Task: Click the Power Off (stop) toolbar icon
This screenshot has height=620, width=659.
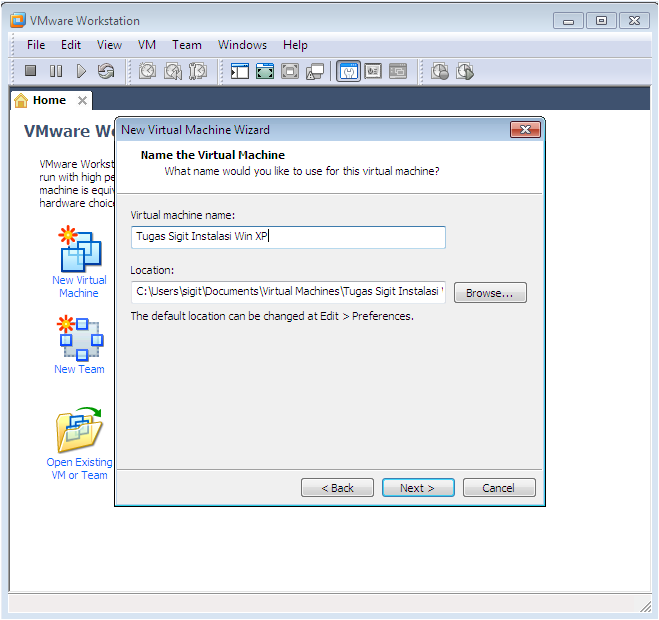Action: pos(30,71)
